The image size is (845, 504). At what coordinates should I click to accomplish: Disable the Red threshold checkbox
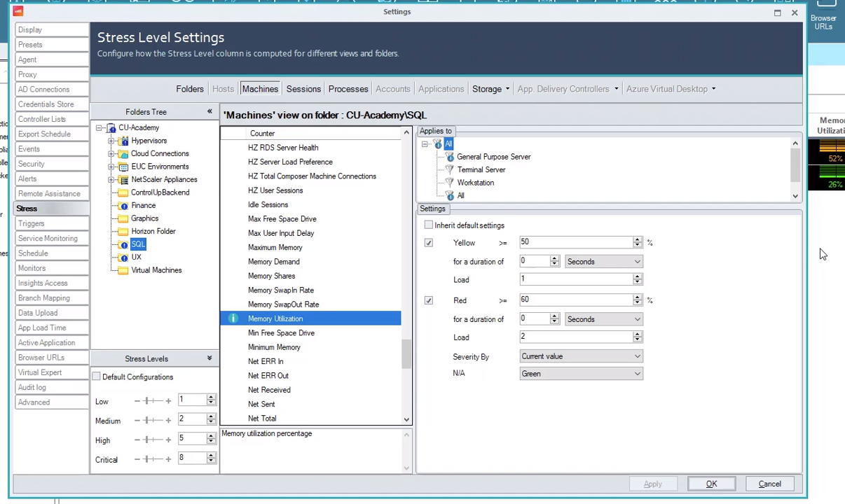[428, 300]
